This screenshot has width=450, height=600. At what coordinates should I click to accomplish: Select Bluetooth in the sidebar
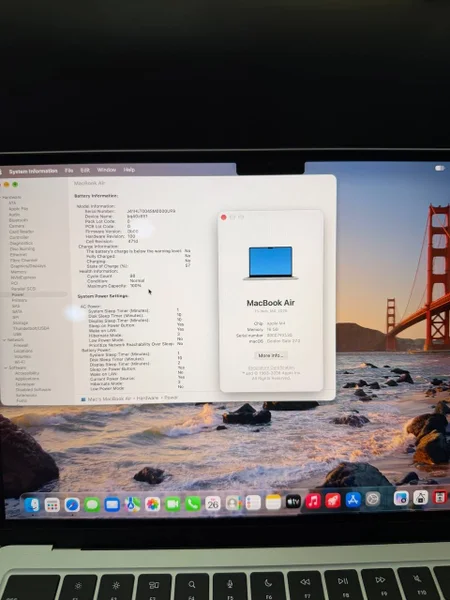click(x=18, y=220)
